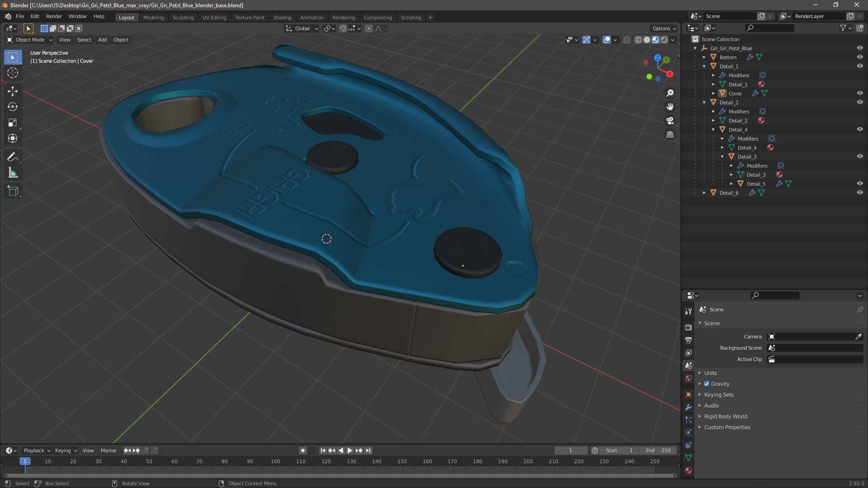The width and height of the screenshot is (868, 488).
Task: Open the timeline Keying menu
Action: [x=66, y=450]
